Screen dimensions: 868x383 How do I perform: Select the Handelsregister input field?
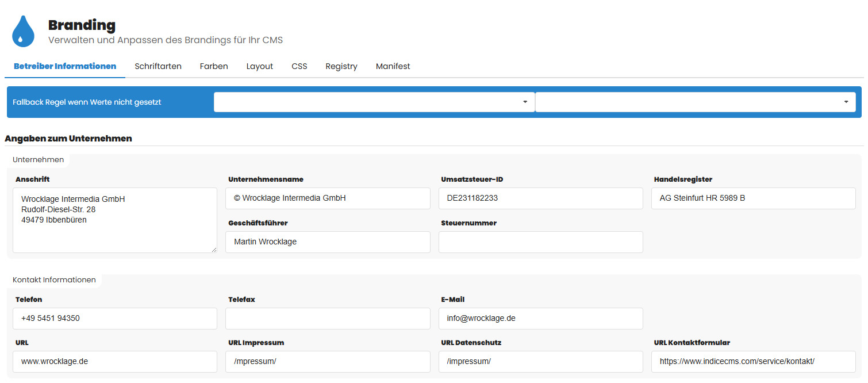pos(753,198)
